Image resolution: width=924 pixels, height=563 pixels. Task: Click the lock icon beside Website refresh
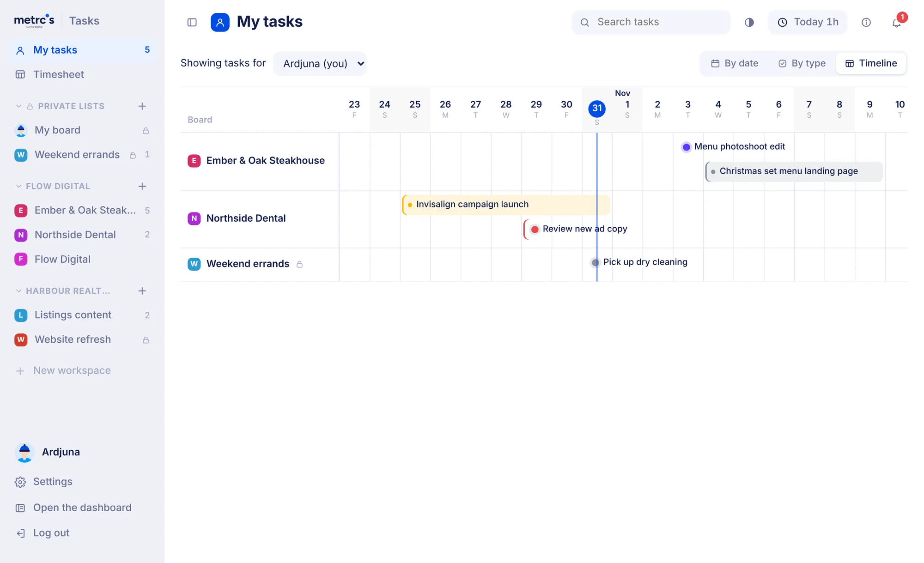(x=146, y=340)
